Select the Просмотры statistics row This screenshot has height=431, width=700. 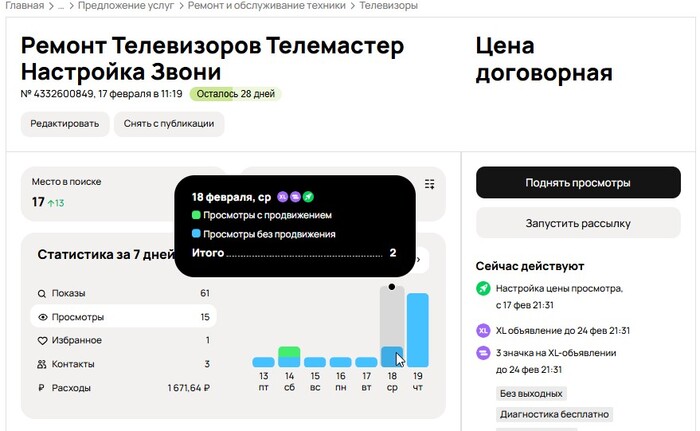123,317
